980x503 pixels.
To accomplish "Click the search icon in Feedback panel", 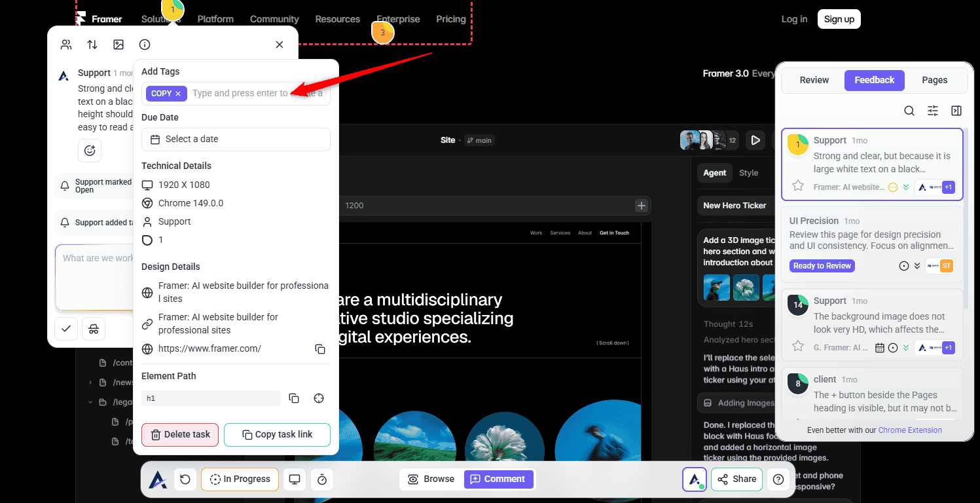I will tap(909, 111).
